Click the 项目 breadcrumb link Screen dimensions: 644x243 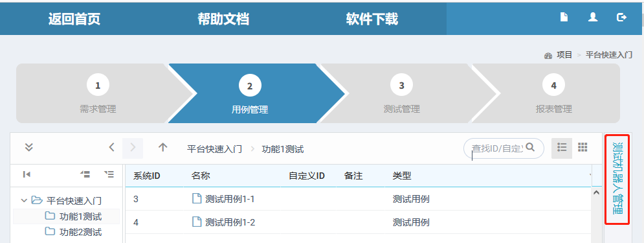click(564, 55)
